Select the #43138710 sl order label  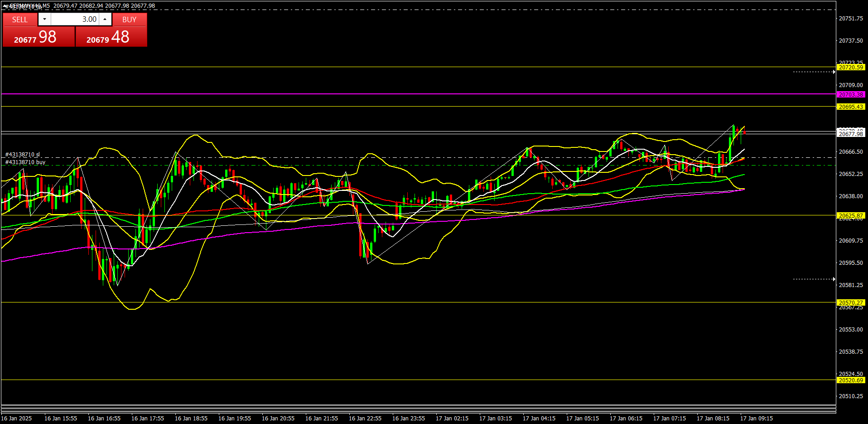pyautogui.click(x=23, y=155)
